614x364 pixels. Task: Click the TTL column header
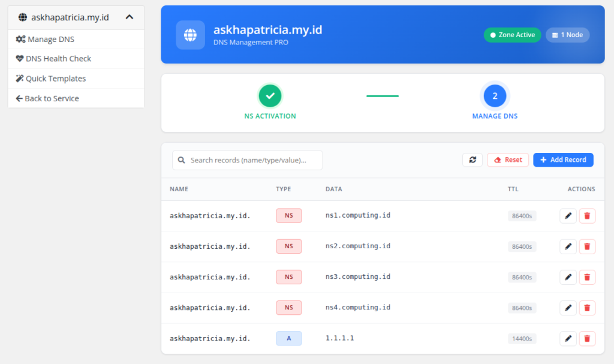513,189
